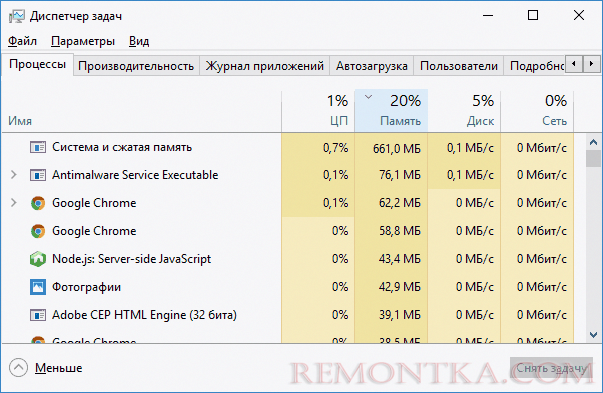Open the Файл menu
This screenshot has width=603, height=393.
(22, 41)
